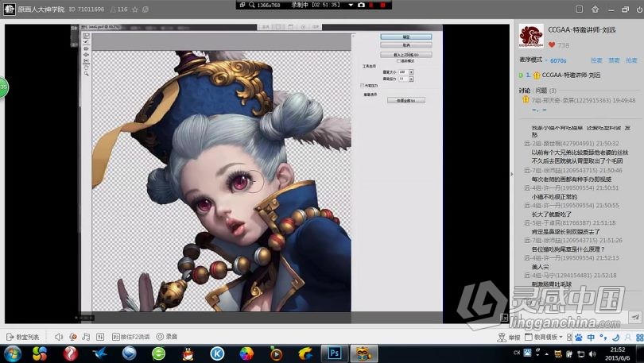
Task: Click the 举报 report button
Action: pyautogui.click(x=510, y=337)
